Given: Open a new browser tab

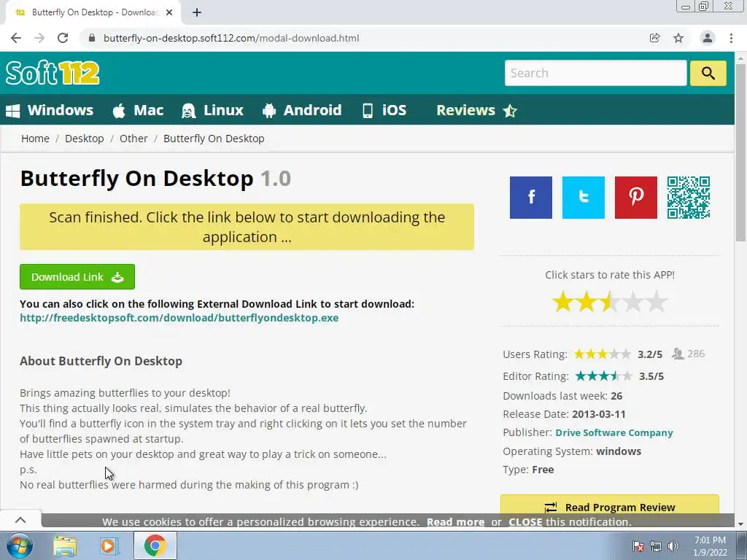Looking at the screenshot, I should [197, 12].
